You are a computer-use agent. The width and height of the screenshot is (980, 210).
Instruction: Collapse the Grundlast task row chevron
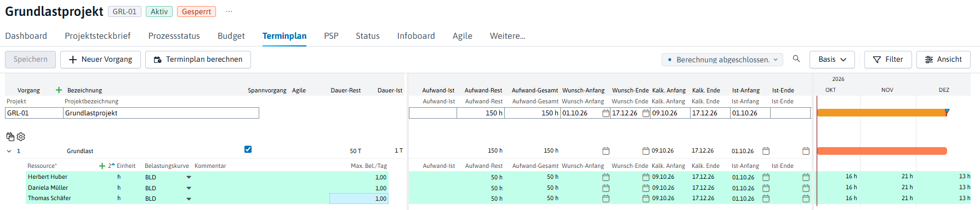click(9, 151)
